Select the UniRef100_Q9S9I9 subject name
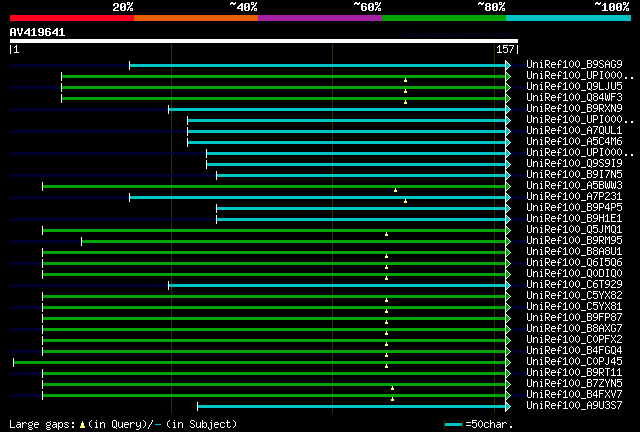The width and height of the screenshot is (640, 432). (574, 163)
